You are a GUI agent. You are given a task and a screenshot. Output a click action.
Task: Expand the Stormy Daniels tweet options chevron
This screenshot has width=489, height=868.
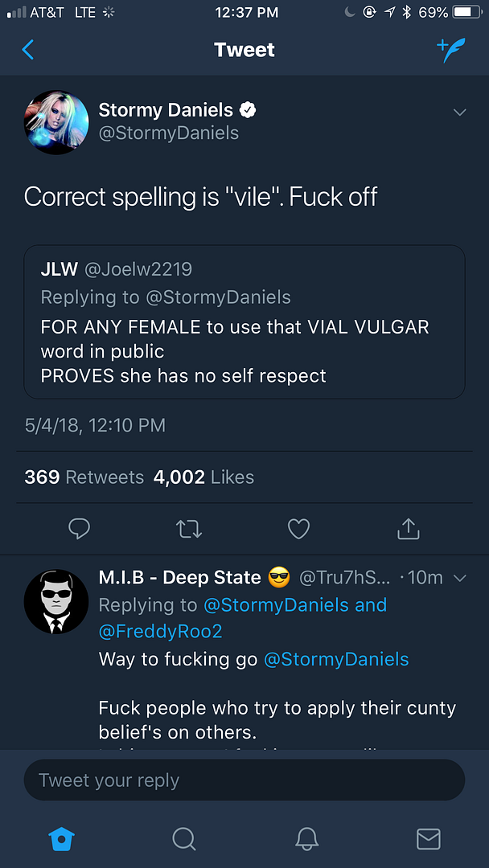pyautogui.click(x=460, y=113)
